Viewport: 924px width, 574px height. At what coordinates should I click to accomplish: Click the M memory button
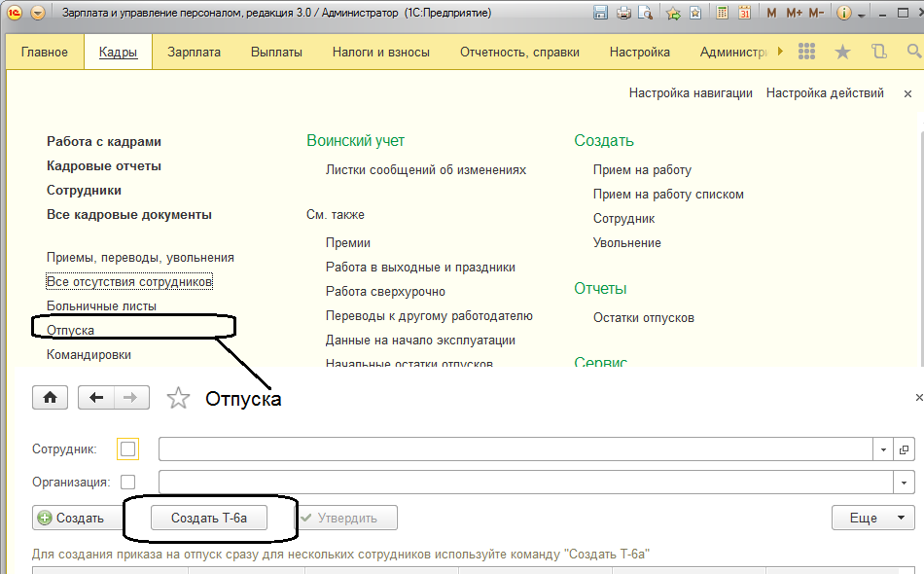click(771, 13)
